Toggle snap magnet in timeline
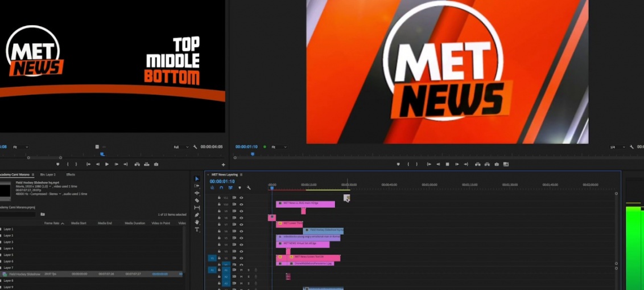This screenshot has width=644, height=290. 221,187
